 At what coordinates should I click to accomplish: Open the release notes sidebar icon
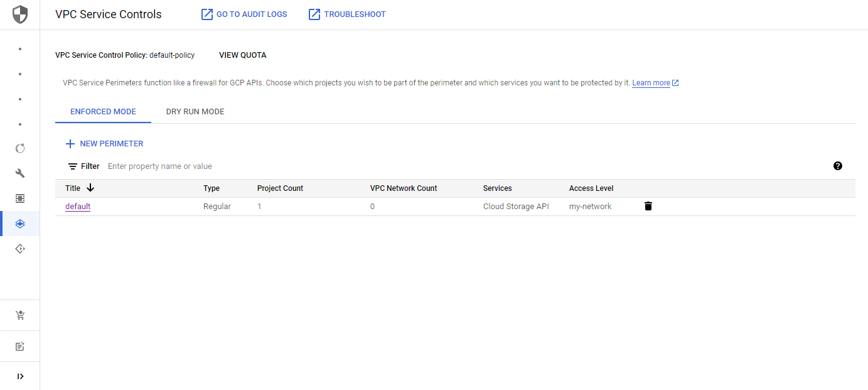(x=20, y=346)
